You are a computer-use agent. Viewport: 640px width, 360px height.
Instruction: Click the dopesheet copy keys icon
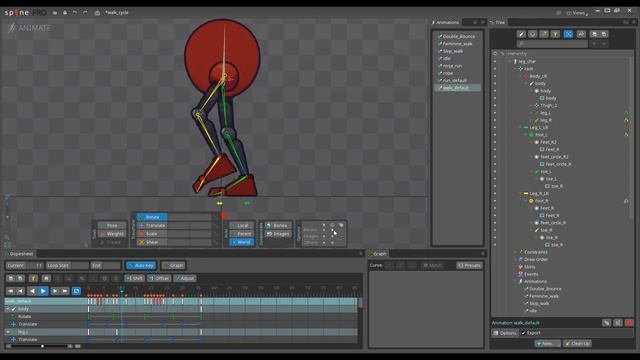[11, 278]
